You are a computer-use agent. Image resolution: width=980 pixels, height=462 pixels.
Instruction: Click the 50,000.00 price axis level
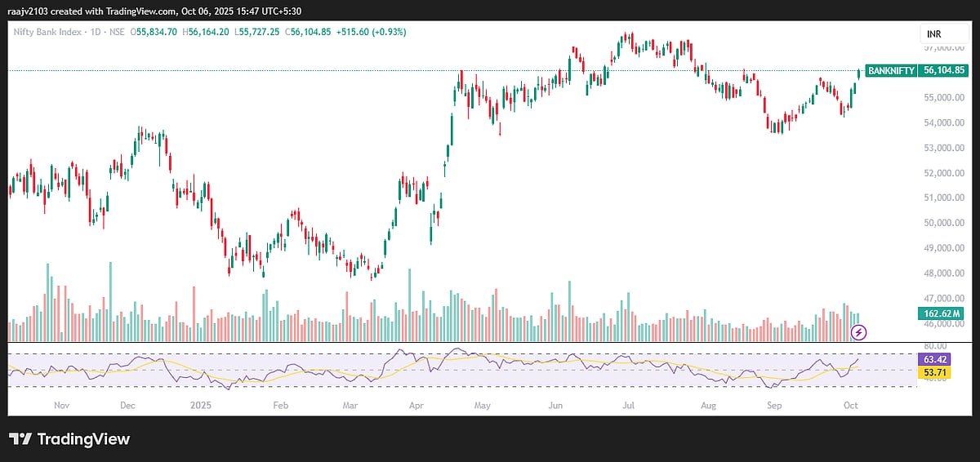pos(945,223)
